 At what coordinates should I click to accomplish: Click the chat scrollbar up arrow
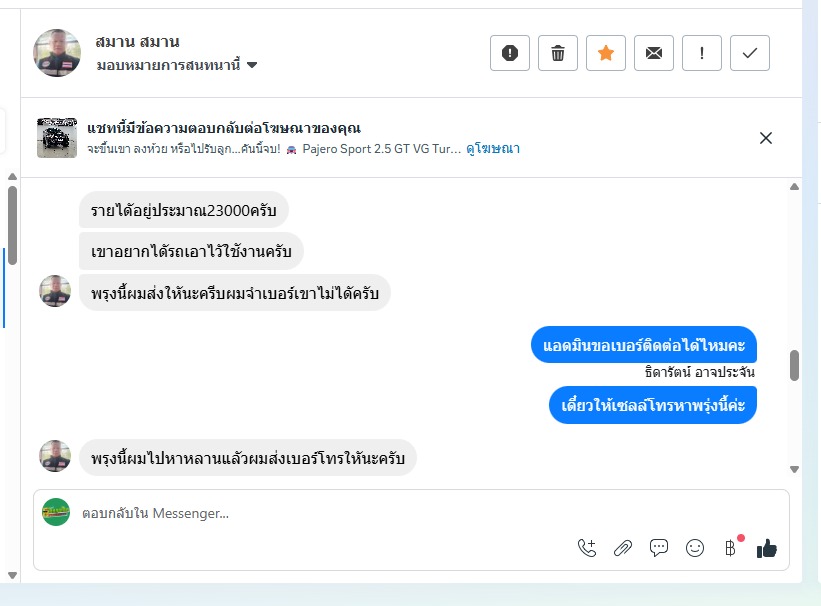[794, 186]
